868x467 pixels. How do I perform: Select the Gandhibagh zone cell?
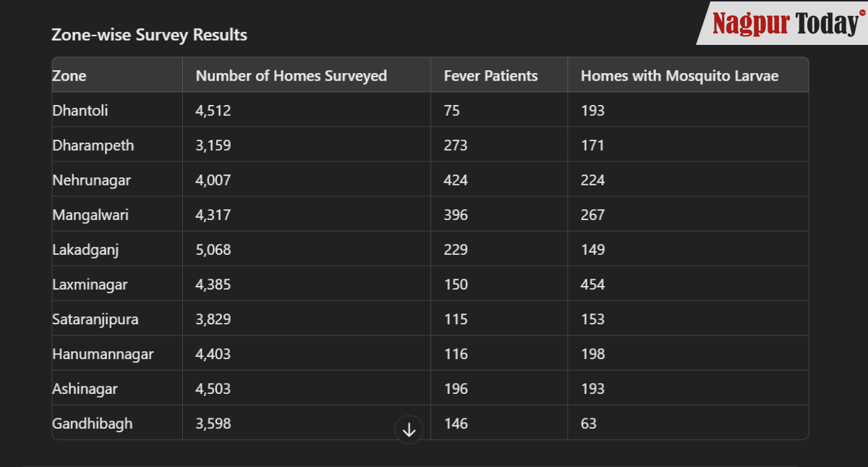click(93, 424)
